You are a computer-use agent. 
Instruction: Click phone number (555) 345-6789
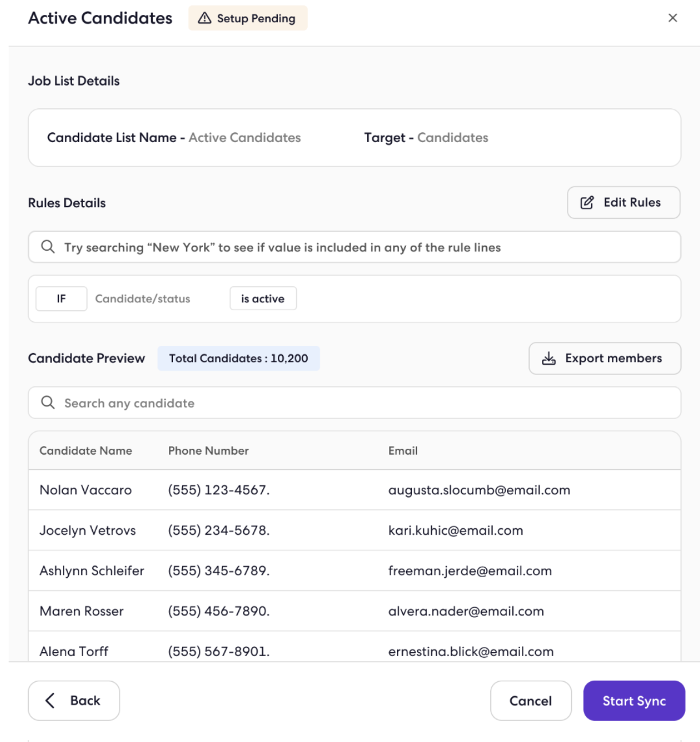219,571
